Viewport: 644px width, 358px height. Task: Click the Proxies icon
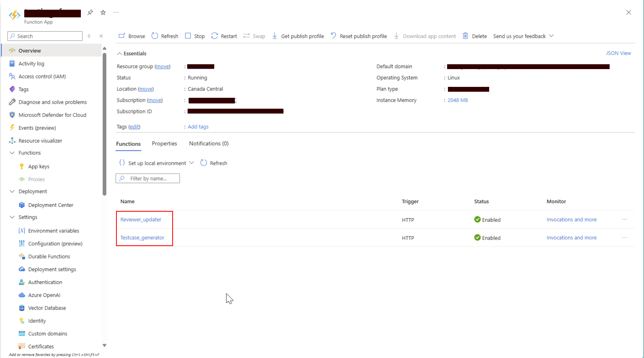click(22, 179)
